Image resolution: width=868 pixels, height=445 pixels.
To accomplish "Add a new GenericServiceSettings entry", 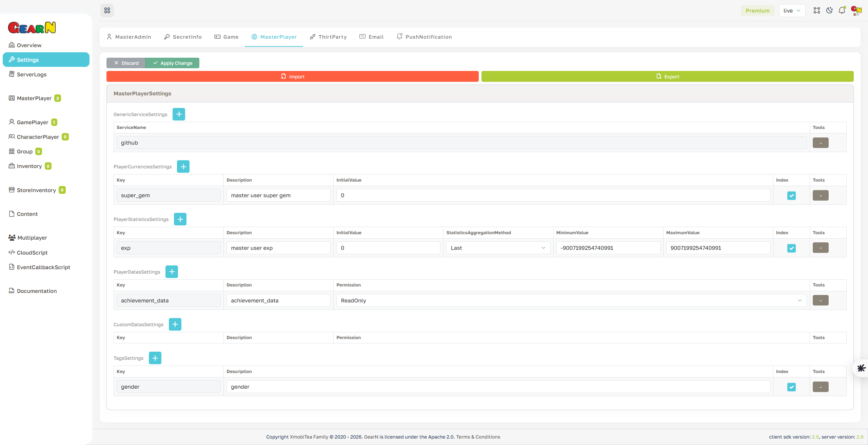I will [x=179, y=114].
